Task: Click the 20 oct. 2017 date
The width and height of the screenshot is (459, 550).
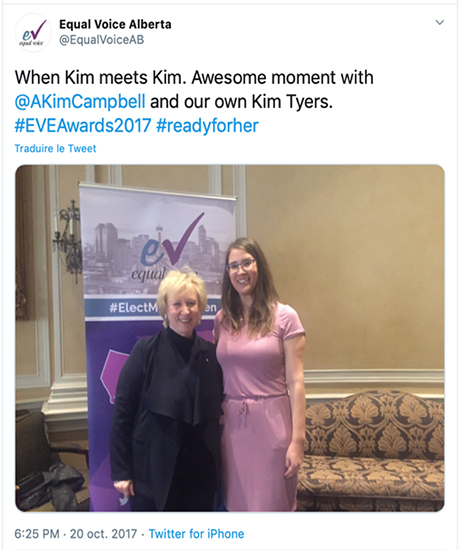Action: pos(103,534)
